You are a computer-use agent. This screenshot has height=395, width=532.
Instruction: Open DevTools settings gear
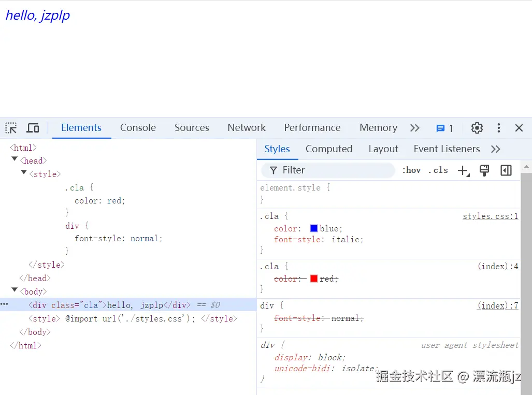coord(477,128)
